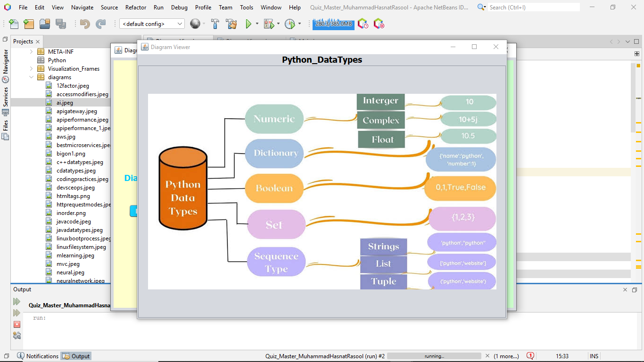
Task: Open the Refactor menu
Action: pos(136,7)
